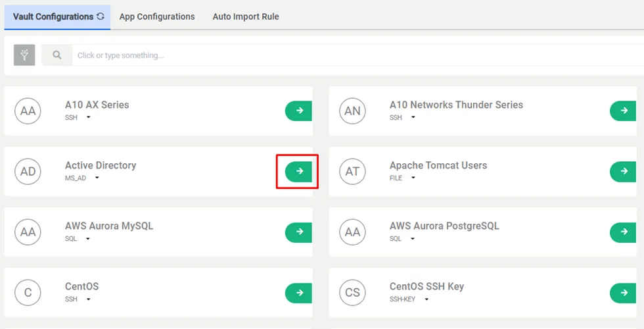Click the A10 AX Series title
This screenshot has width=644, height=329.
(97, 105)
